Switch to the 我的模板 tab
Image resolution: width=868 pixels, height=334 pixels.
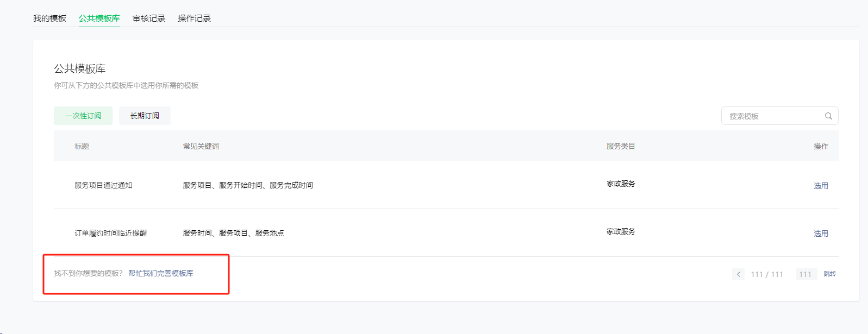pos(49,18)
